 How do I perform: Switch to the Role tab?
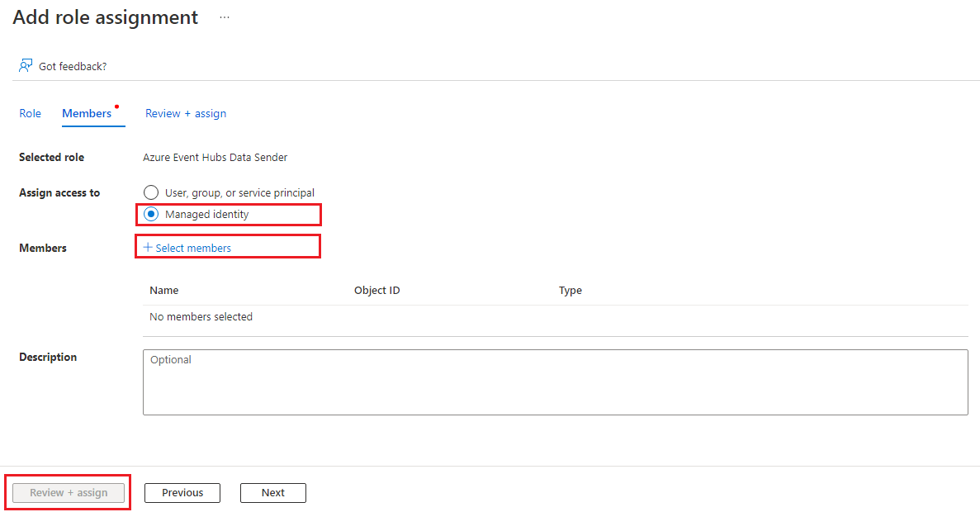30,113
